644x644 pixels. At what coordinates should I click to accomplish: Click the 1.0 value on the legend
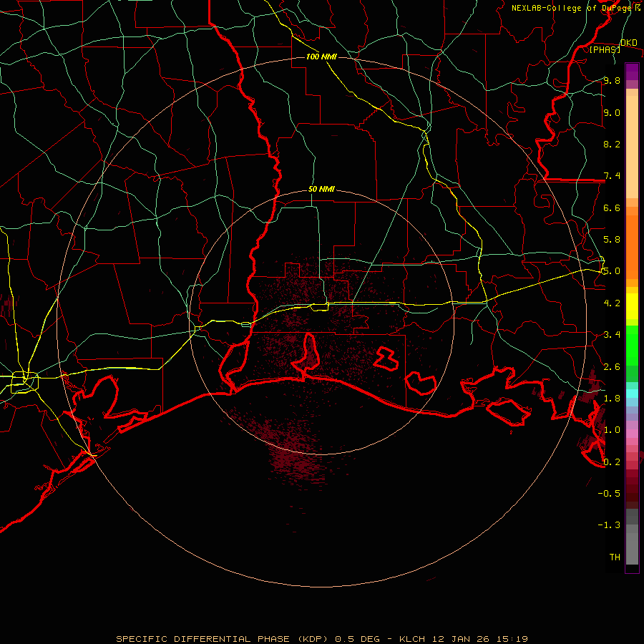tap(612, 430)
